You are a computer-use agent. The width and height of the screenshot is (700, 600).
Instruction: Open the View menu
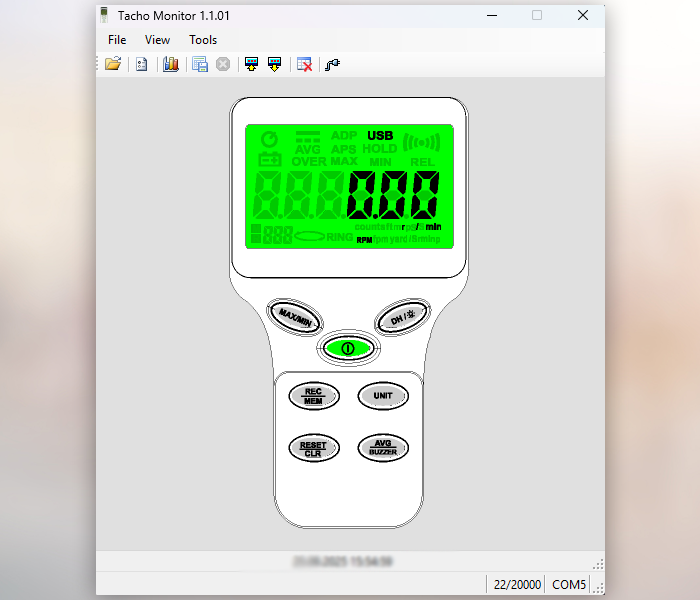157,40
